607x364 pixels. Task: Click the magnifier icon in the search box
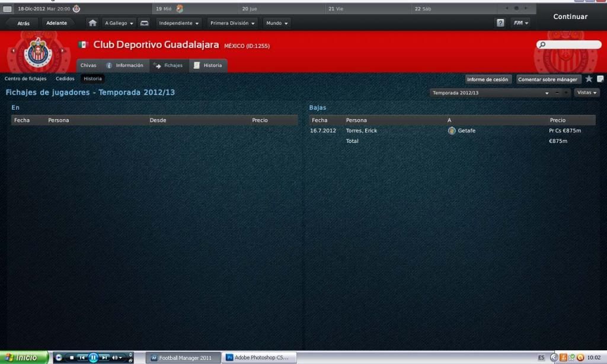coord(542,45)
